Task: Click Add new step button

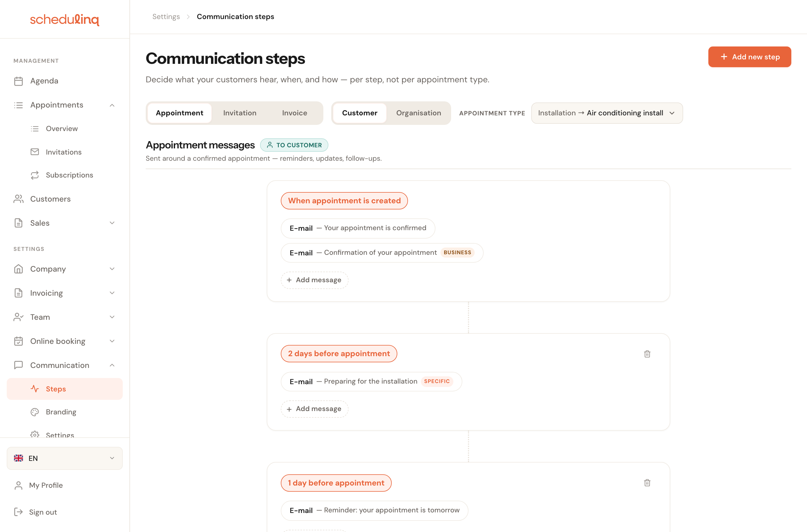Action: pyautogui.click(x=749, y=57)
